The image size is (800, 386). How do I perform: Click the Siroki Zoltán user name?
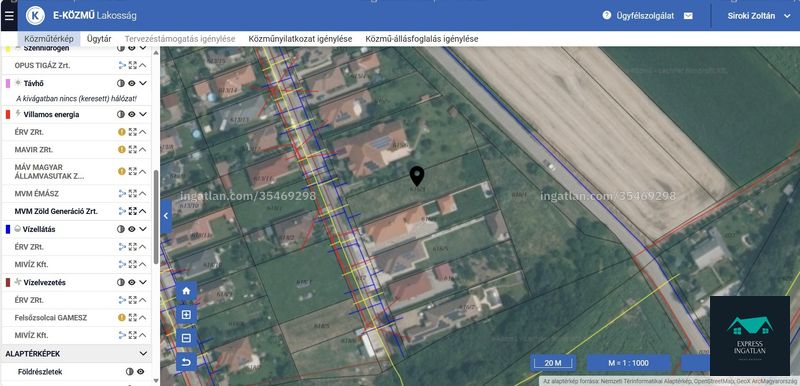pos(751,16)
